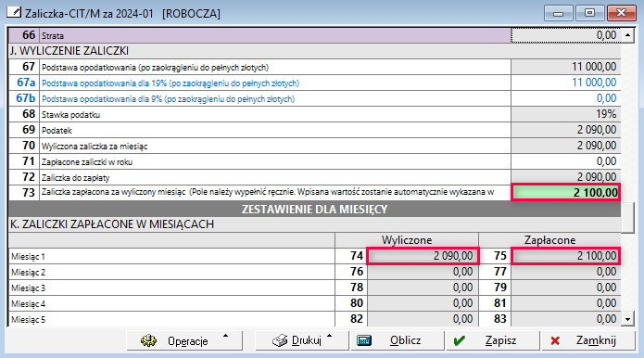Click the vertical scrollbar thumb
The image size is (644, 358).
[x=627, y=217]
